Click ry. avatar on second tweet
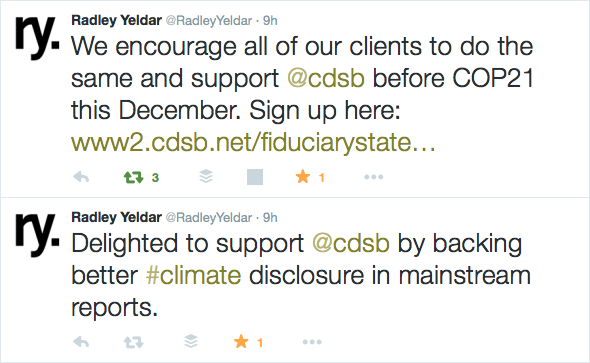The image size is (590, 363). (37, 234)
